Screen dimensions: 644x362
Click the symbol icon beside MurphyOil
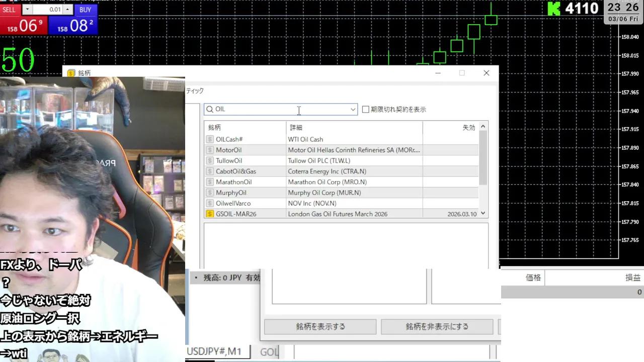210,193
